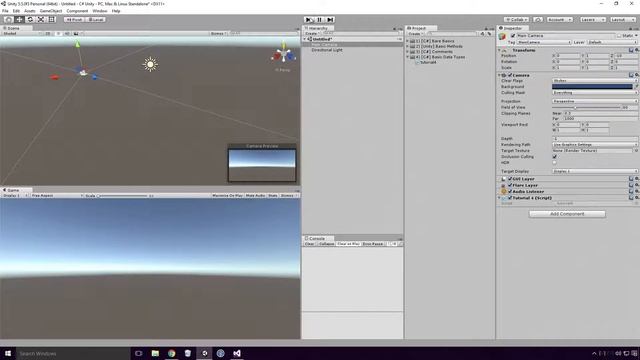Open the Assets menu
The image size is (640, 360).
(30, 11)
